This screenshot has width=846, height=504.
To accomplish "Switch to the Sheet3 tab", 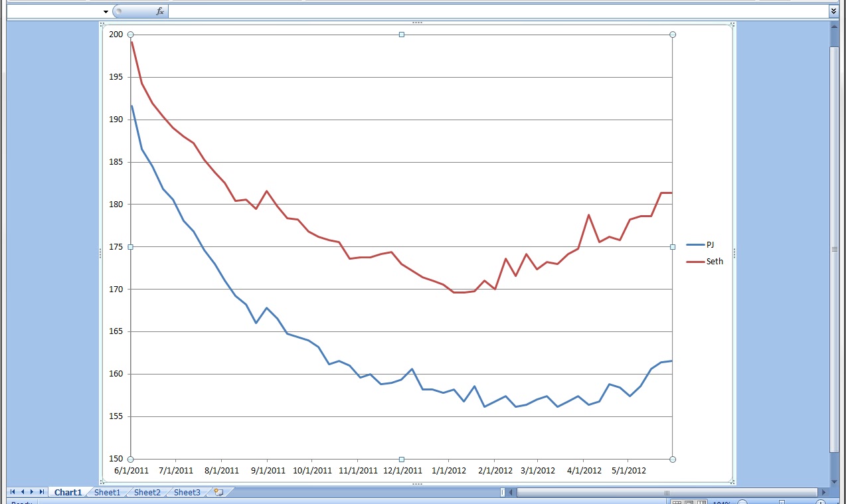I will [187, 493].
